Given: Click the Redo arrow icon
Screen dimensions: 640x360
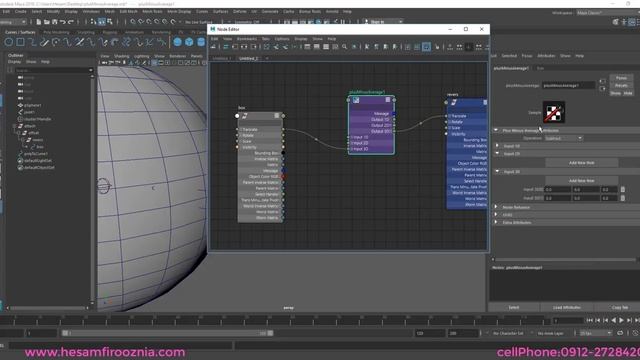Looking at the screenshot, I should 70,22.
